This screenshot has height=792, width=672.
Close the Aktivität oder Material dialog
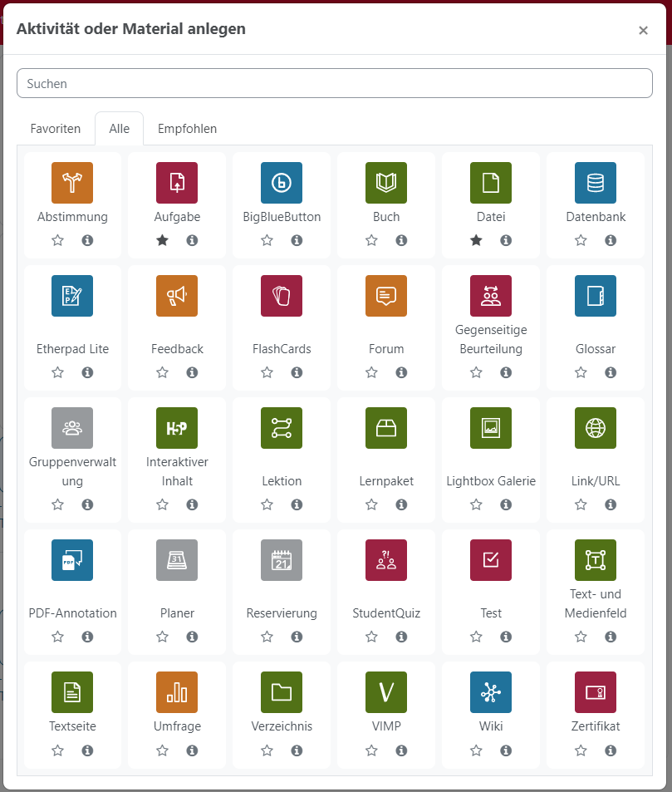[x=643, y=31]
